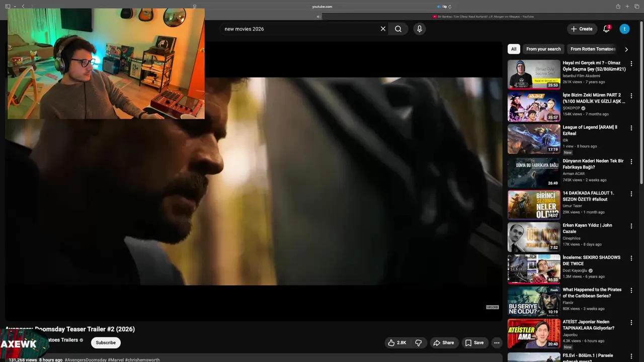Open the Safari sidebar dropdown arrow
This screenshot has height=362, width=644.
click(15, 7)
